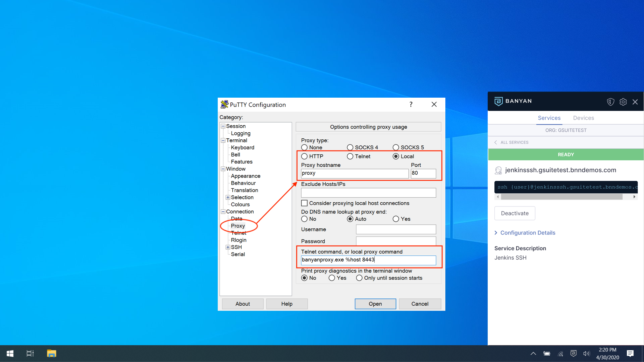Click the PuTTY dialog help question mark
Screen dimensions: 644x362
point(411,104)
